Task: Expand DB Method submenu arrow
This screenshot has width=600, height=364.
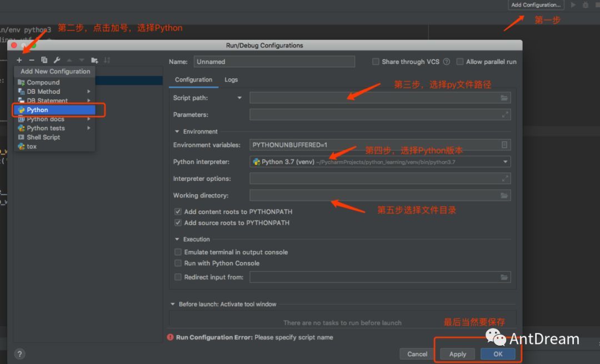Action: tap(89, 92)
